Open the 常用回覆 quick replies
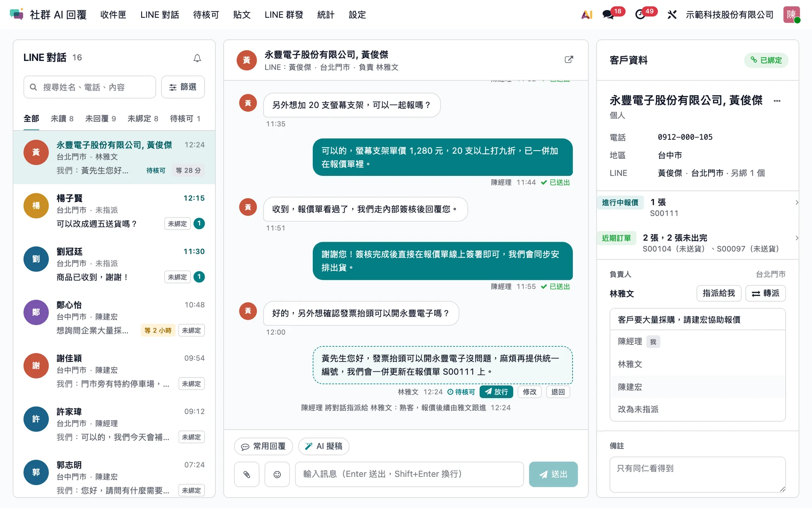This screenshot has height=508, width=812. pyautogui.click(x=263, y=446)
